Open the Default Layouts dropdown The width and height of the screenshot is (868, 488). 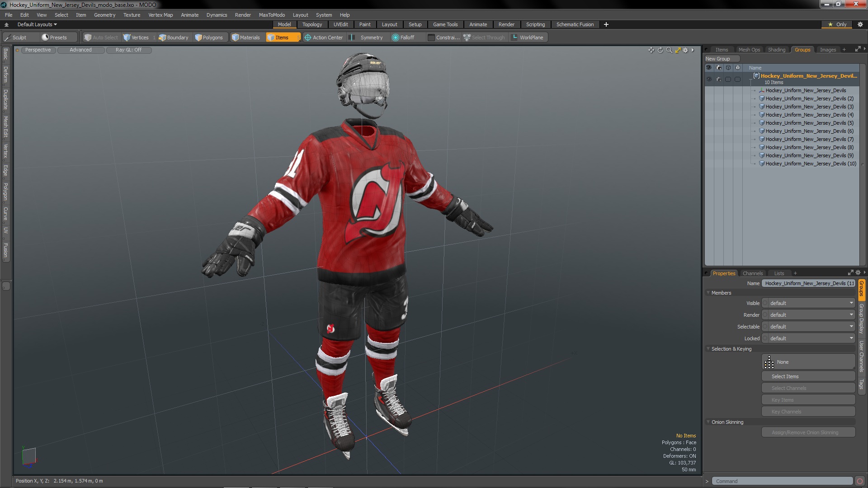pos(37,24)
